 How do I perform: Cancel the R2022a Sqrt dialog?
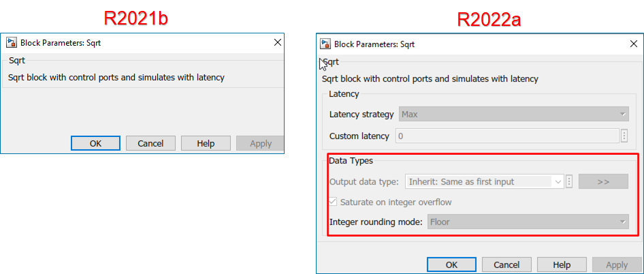click(x=506, y=264)
